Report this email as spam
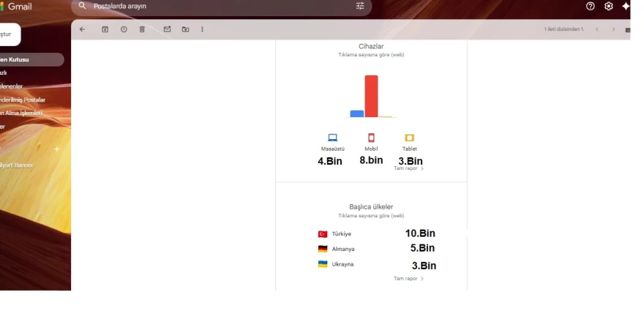Screen dimensions: 644x322 click(x=124, y=29)
